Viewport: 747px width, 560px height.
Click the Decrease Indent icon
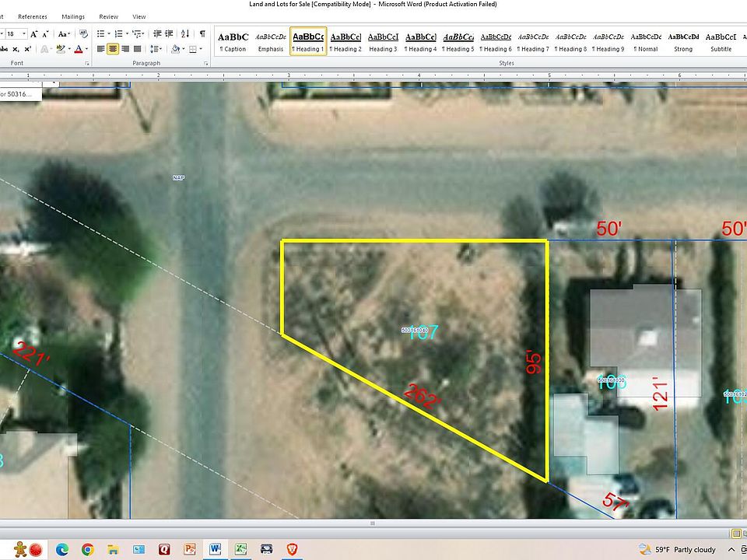click(157, 33)
